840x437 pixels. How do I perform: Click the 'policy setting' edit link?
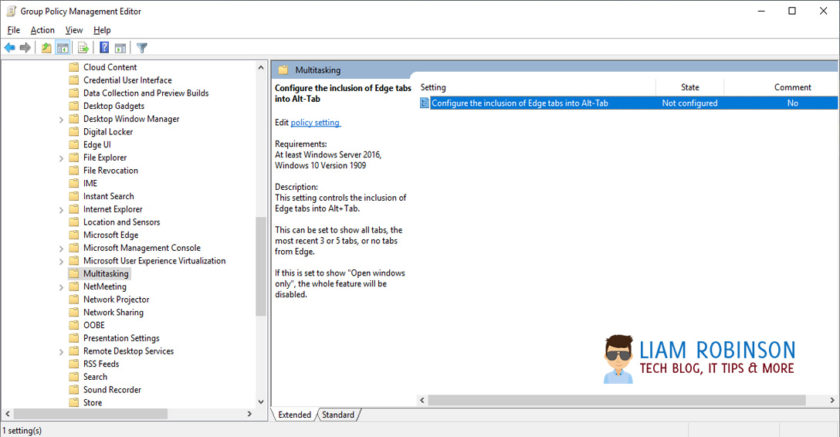tap(315, 123)
